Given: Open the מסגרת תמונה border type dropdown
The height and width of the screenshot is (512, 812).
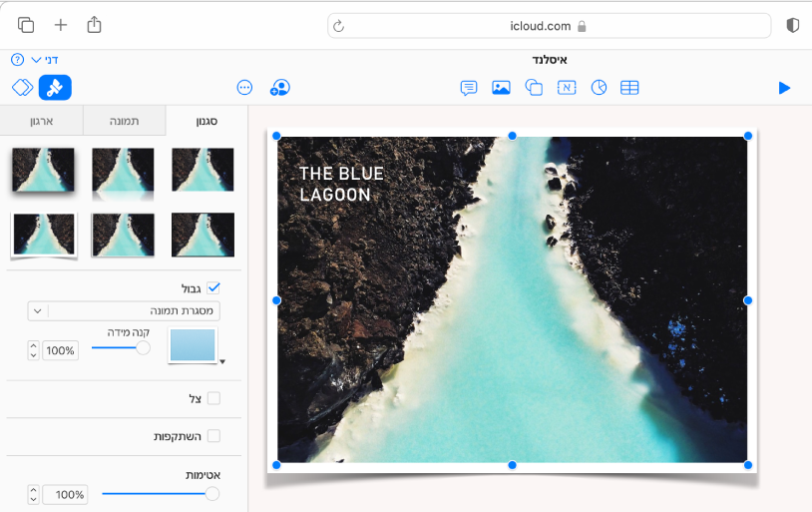Looking at the screenshot, I should 125,310.
